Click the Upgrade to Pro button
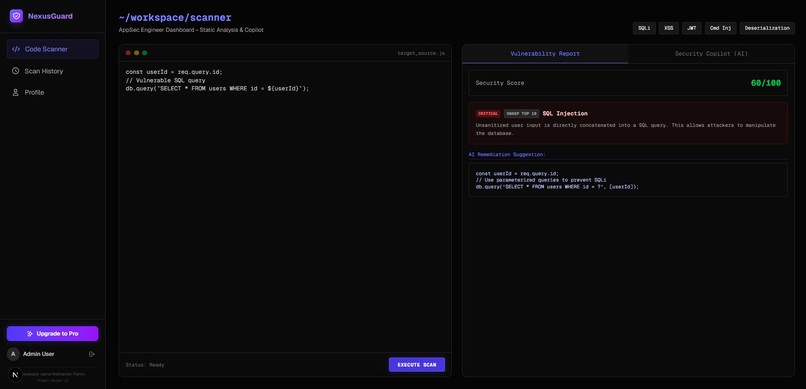 (x=52, y=334)
